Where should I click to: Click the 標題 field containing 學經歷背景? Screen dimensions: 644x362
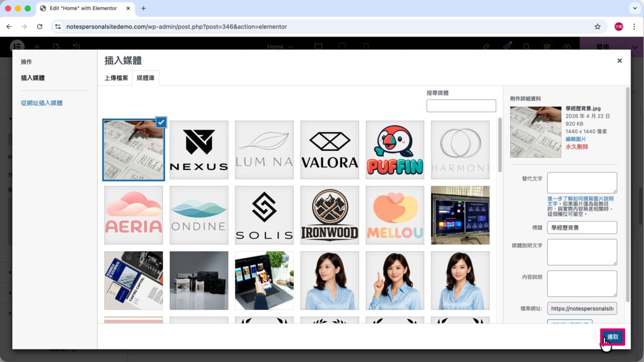[x=582, y=228]
